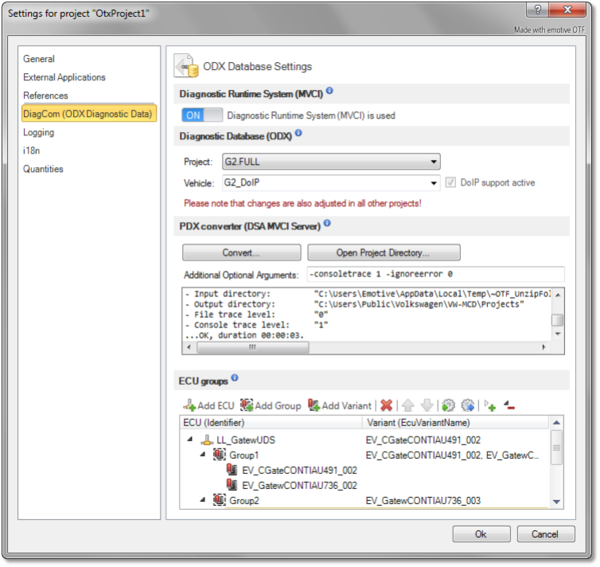Click the Convert... button
Image resolution: width=600 pixels, height=567 pixels.
[241, 252]
